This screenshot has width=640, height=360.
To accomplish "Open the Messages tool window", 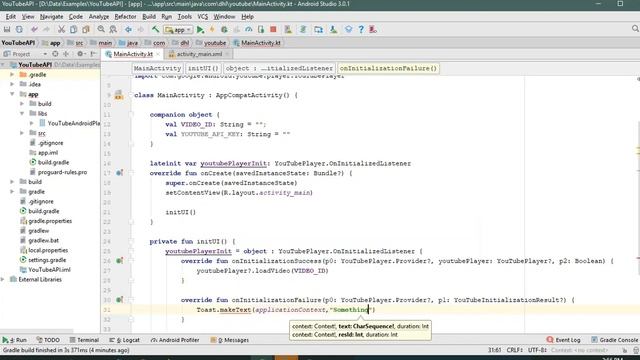I will coord(229,340).
